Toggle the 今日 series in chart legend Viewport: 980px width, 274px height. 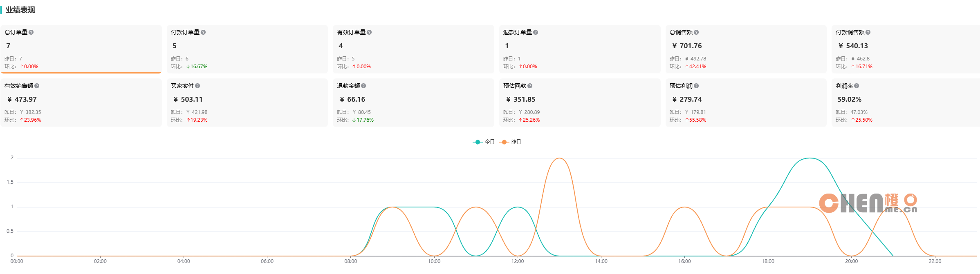(x=484, y=142)
